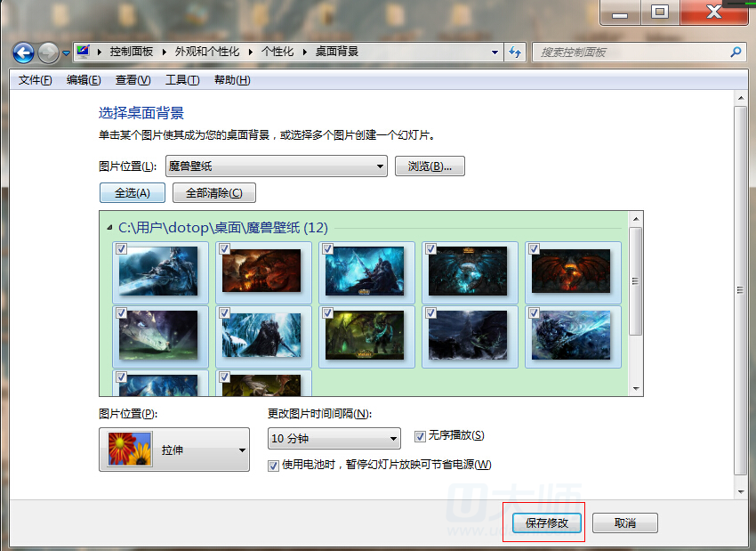Toggle the battery pause slideshow checkbox

pyautogui.click(x=274, y=465)
